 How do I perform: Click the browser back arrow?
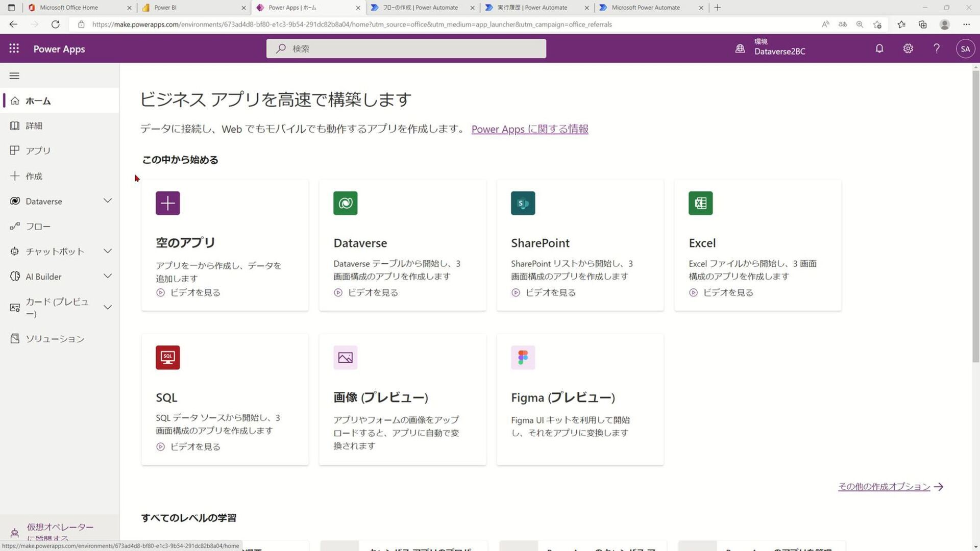click(13, 24)
